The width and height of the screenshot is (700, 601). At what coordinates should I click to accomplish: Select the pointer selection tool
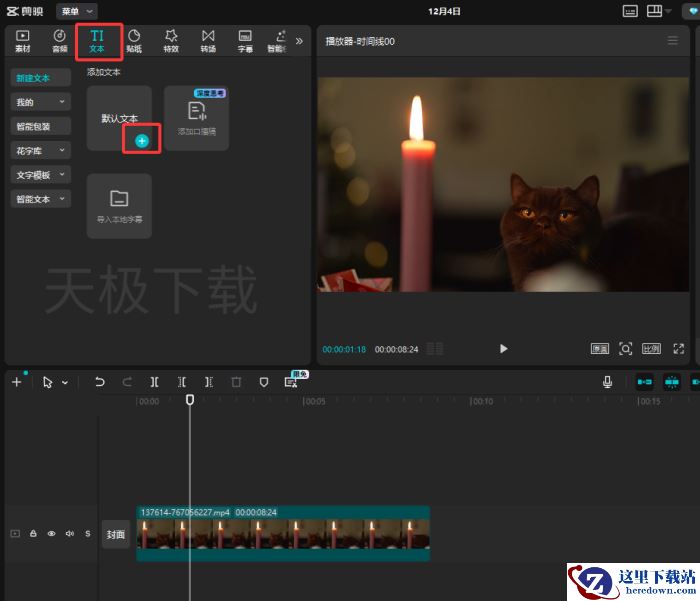(47, 382)
